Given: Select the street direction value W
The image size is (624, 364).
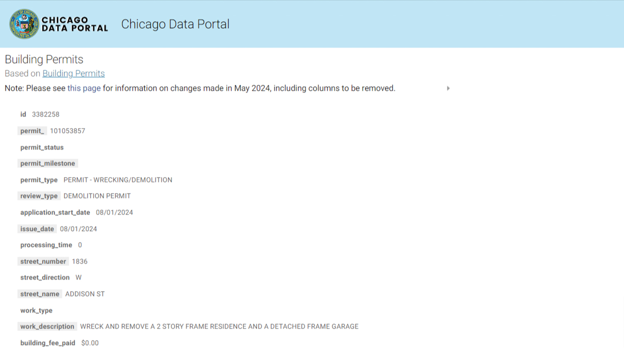Looking at the screenshot, I should pyautogui.click(x=79, y=277).
